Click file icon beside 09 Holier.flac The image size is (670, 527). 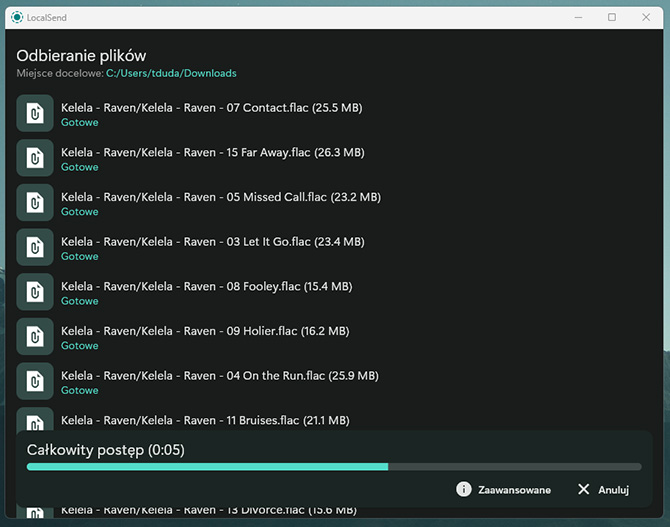coord(35,336)
